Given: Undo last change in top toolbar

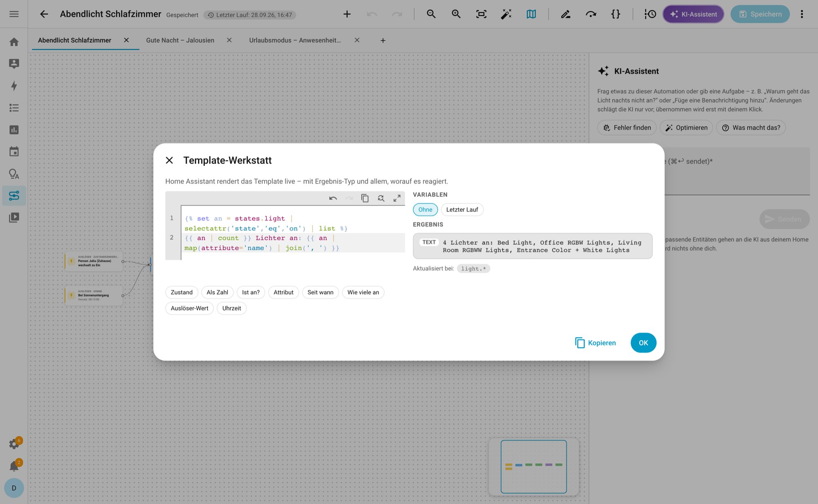Looking at the screenshot, I should [x=372, y=14].
